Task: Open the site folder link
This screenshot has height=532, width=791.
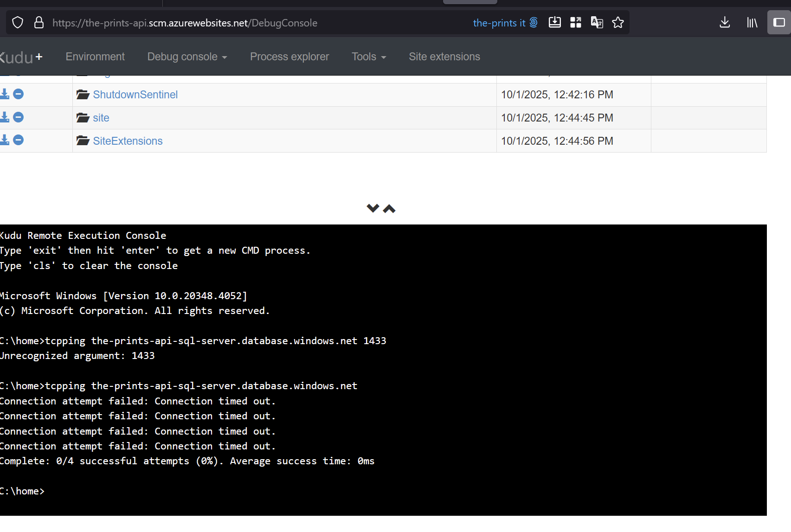Action: pyautogui.click(x=101, y=118)
